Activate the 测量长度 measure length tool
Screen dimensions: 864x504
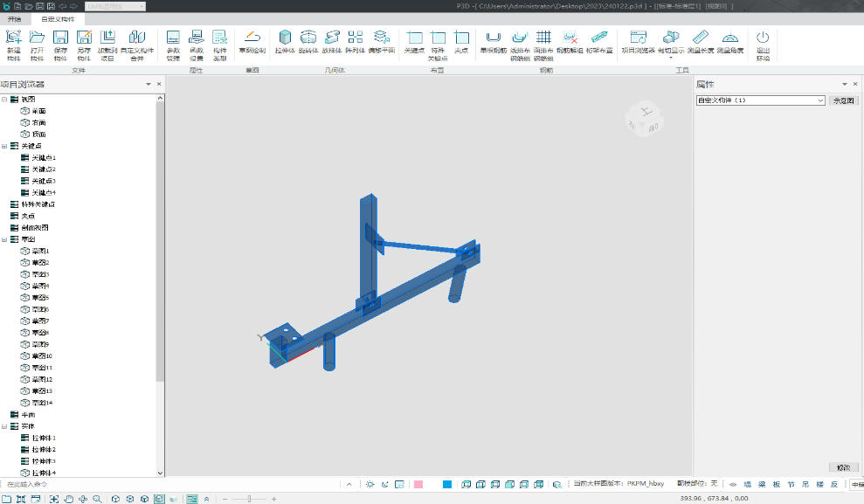(x=701, y=43)
